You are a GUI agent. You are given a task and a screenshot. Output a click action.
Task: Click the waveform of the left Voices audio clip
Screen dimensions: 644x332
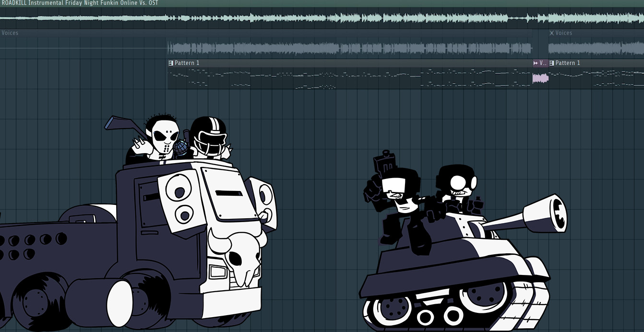(336, 48)
